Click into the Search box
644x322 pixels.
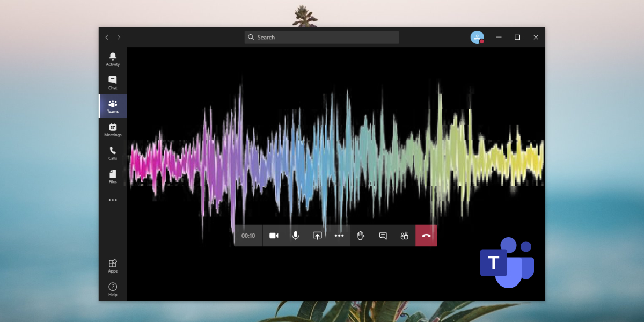pos(321,37)
